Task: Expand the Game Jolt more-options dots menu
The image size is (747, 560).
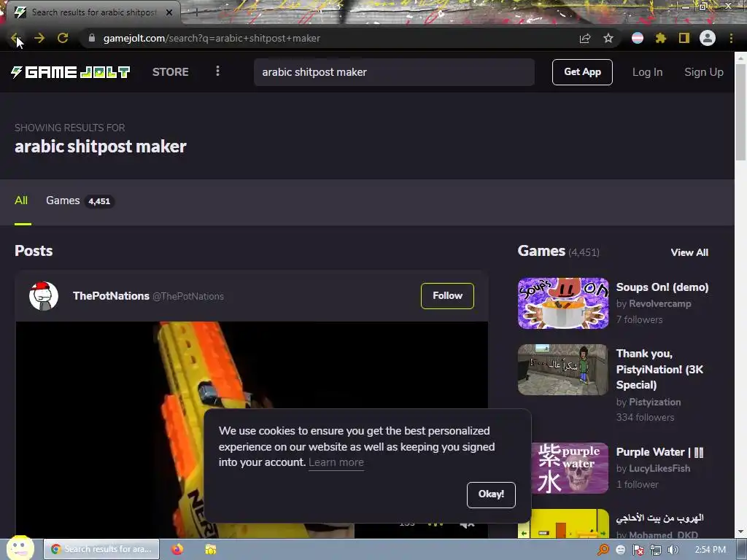Action: [217, 71]
